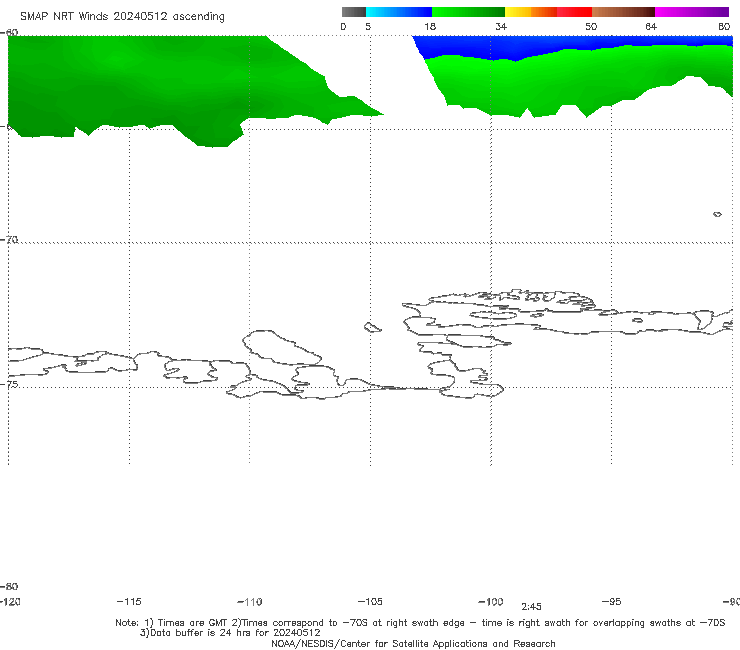Click the '-115' longitude axis label

tap(129, 601)
